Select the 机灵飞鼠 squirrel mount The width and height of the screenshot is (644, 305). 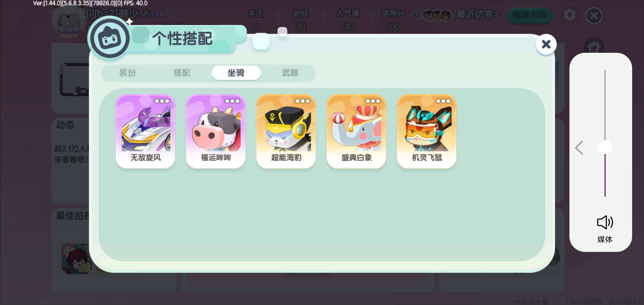click(427, 131)
